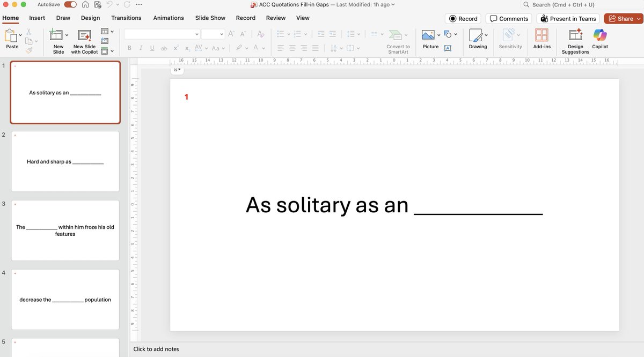
Task: Toggle Center text alignment
Action: tap(292, 48)
